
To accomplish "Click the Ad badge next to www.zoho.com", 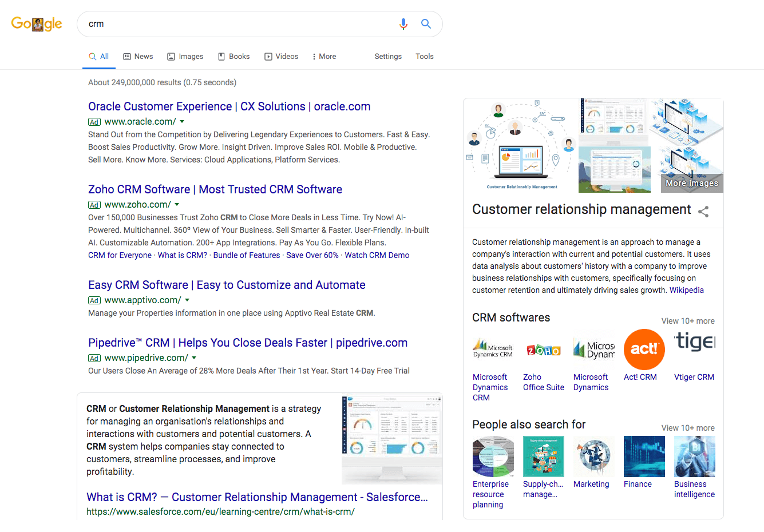I will click(x=94, y=205).
